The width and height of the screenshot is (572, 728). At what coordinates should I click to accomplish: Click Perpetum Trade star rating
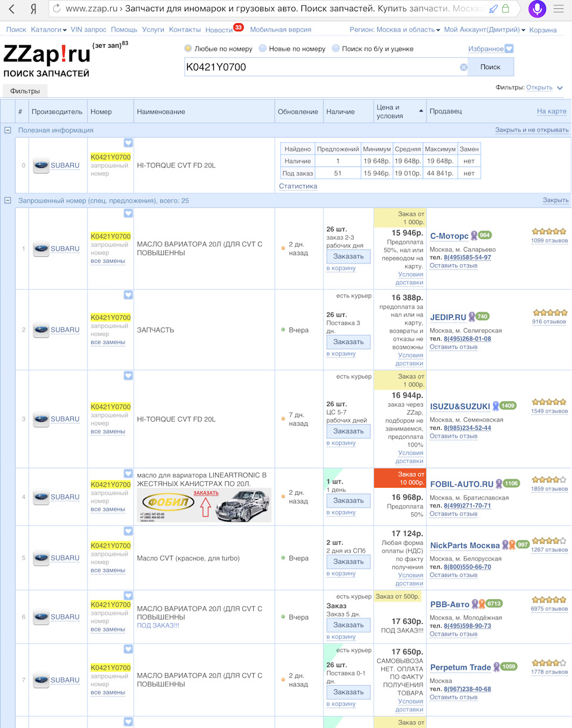pos(549,662)
